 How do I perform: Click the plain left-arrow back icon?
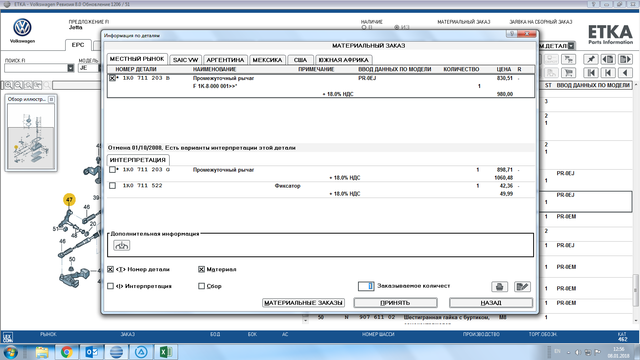click(625, 73)
